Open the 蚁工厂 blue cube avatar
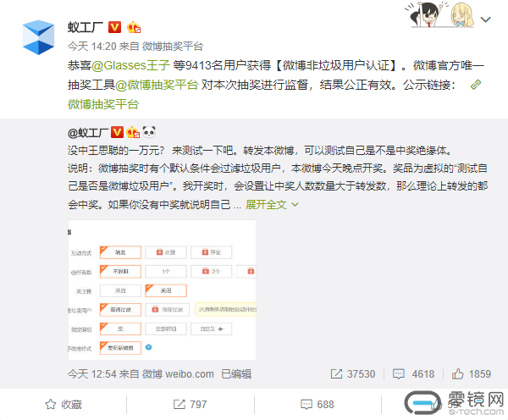Screen dimensions: 508x420 click(x=39, y=37)
